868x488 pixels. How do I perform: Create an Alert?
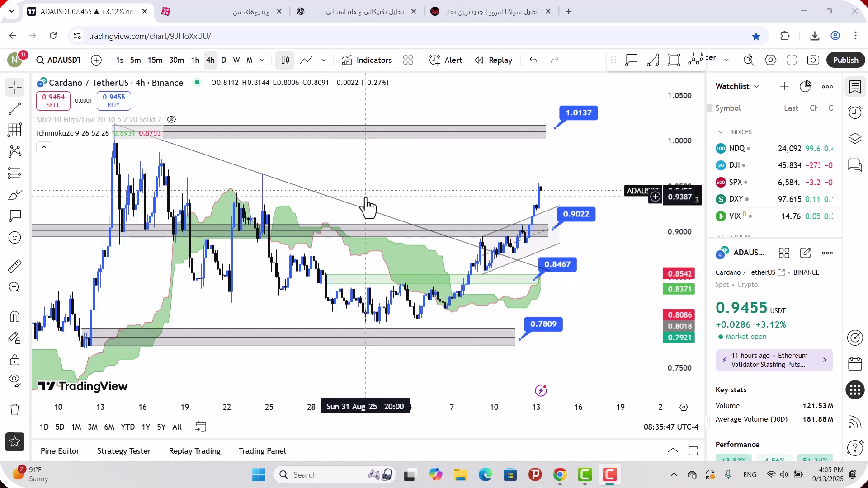tap(446, 60)
